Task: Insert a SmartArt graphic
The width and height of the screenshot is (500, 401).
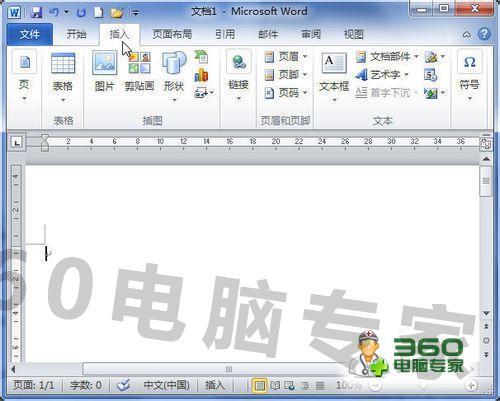Action: (201, 57)
